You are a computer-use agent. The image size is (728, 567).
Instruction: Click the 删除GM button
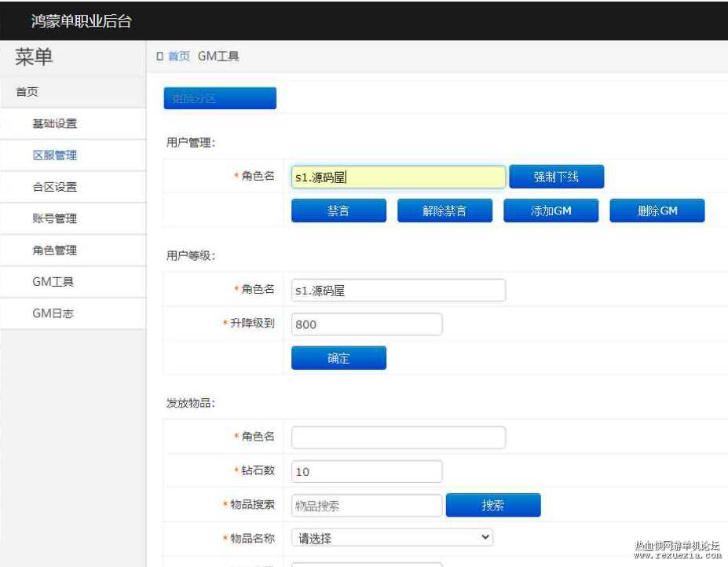657,210
